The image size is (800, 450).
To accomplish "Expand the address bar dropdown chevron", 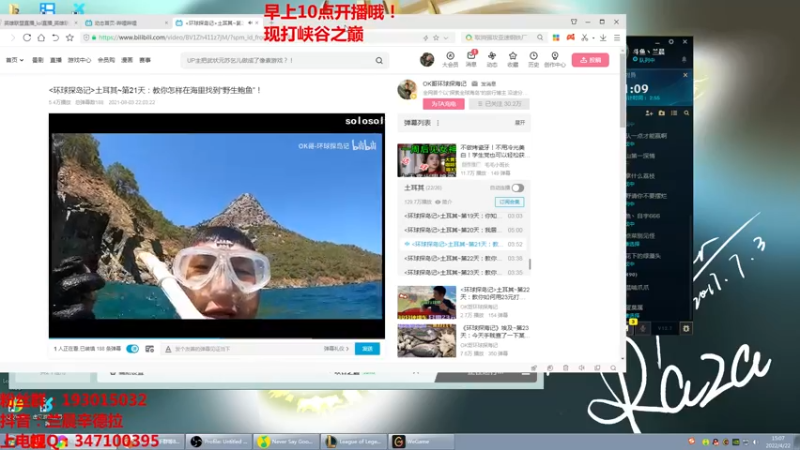I will 446,38.
